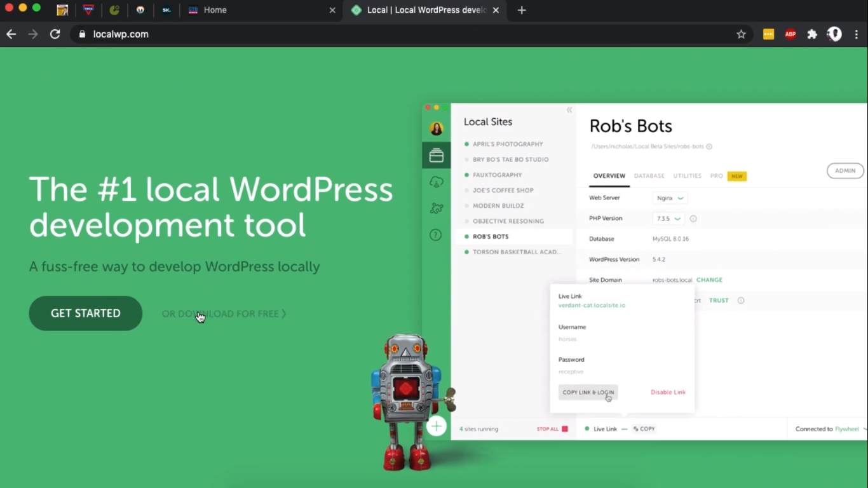Image resolution: width=868 pixels, height=488 pixels.
Task: Collapse the Local Sites list panel
Action: pyautogui.click(x=569, y=110)
